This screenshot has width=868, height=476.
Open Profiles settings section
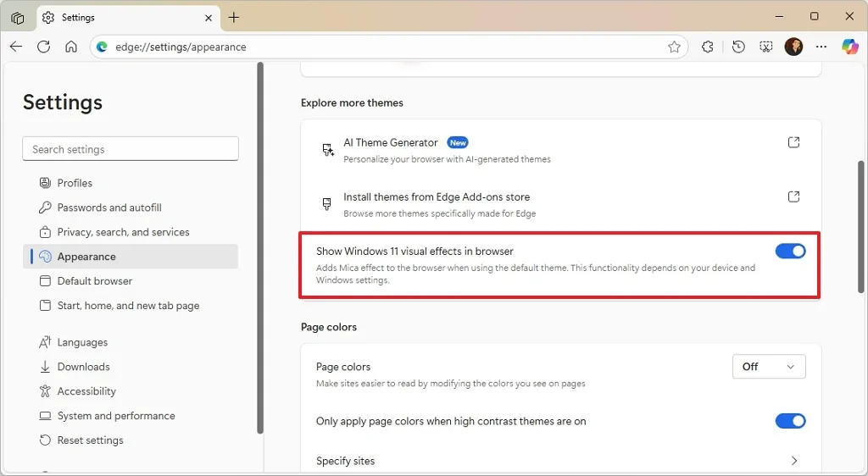coord(131,183)
